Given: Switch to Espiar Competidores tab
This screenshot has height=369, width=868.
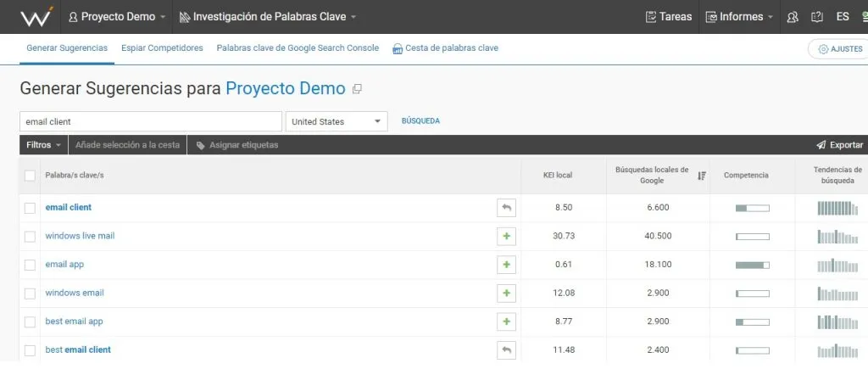Looking at the screenshot, I should pos(162,48).
